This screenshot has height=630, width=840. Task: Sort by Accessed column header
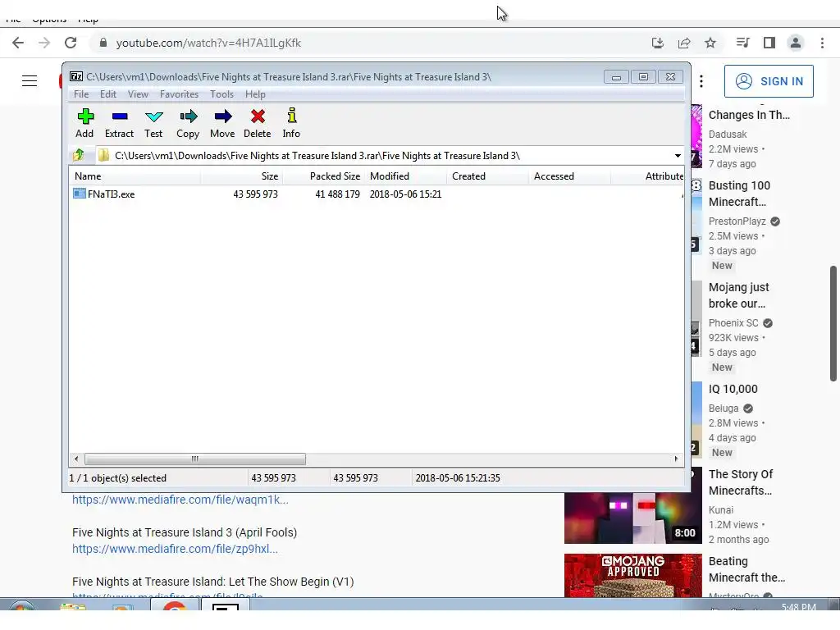tap(569, 176)
